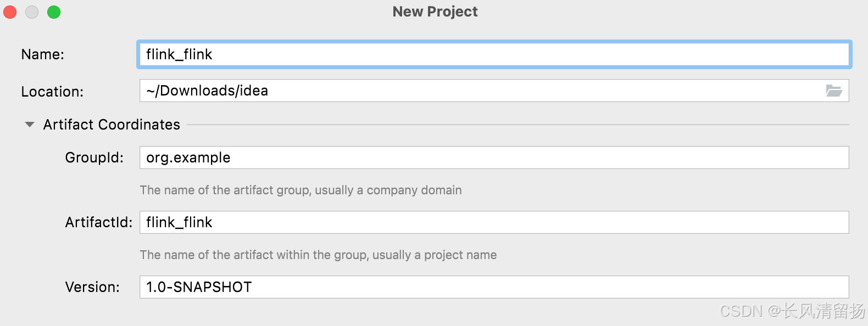The image size is (868, 326).
Task: Click the "ArtifactId:" label
Action: [99, 222]
